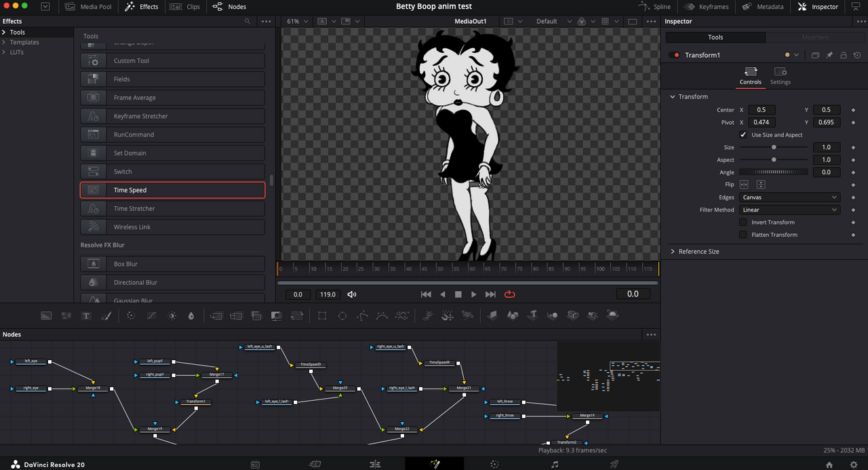Disable Use Size and Aspect checkbox
This screenshot has width=868, height=470.
coord(743,135)
